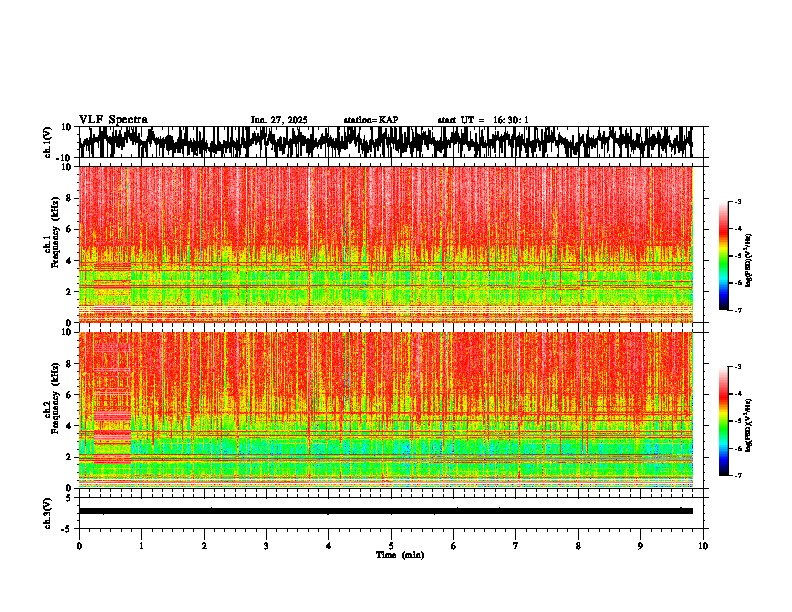The image size is (792, 612).
Task: Click the "-3" label on the ch.1 colorbar
Action: [x=738, y=201]
